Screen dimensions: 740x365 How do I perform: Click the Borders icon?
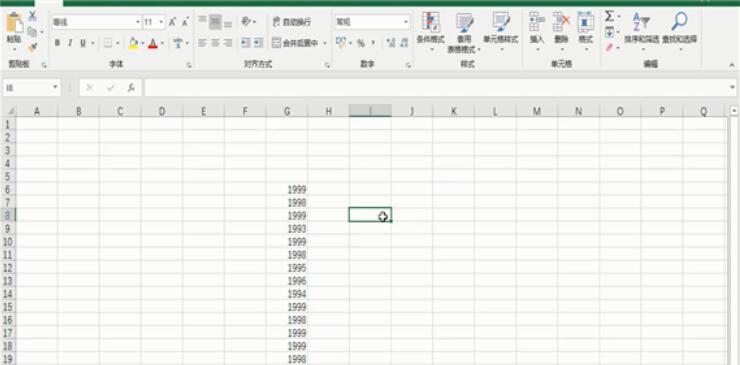108,43
